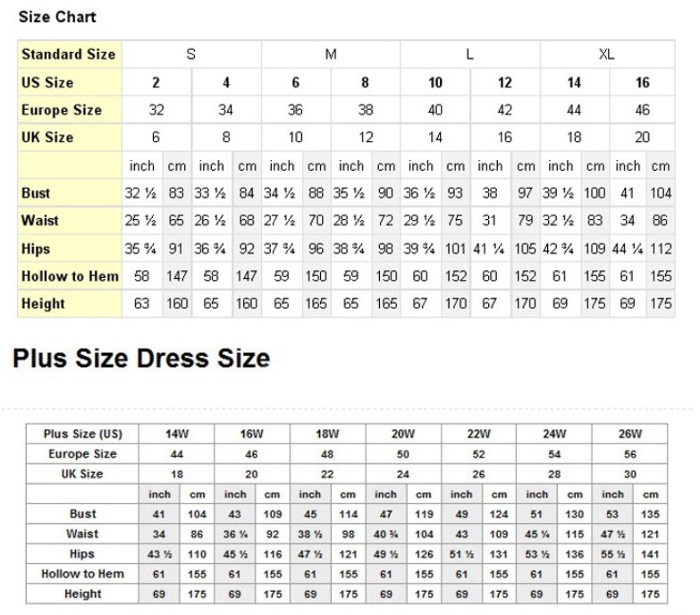Click Europe size 40 cell
700x615 pixels.
point(435,110)
